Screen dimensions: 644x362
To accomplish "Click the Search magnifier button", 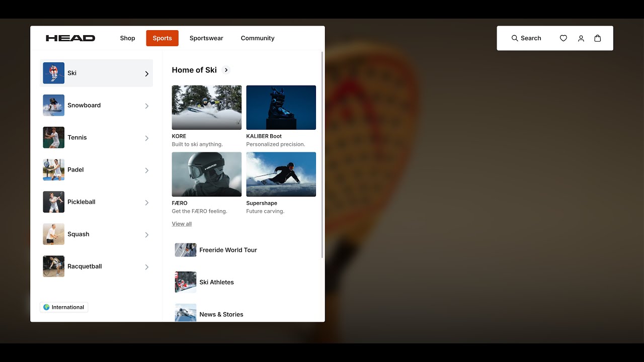I will coord(526,38).
